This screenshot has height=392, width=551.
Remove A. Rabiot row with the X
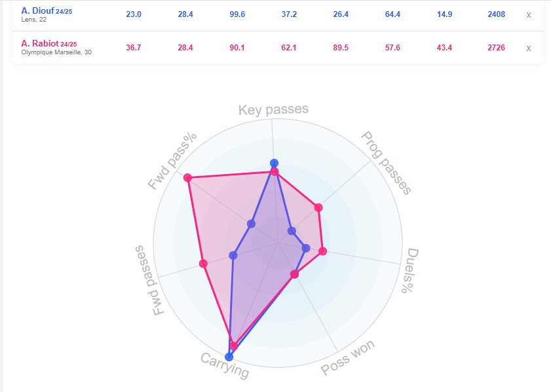point(529,48)
